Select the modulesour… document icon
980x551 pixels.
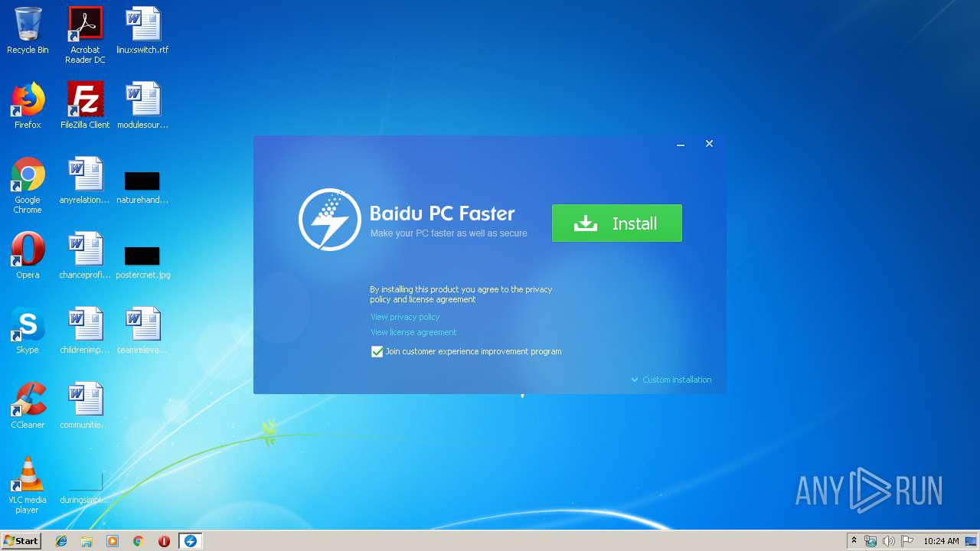pyautogui.click(x=142, y=106)
